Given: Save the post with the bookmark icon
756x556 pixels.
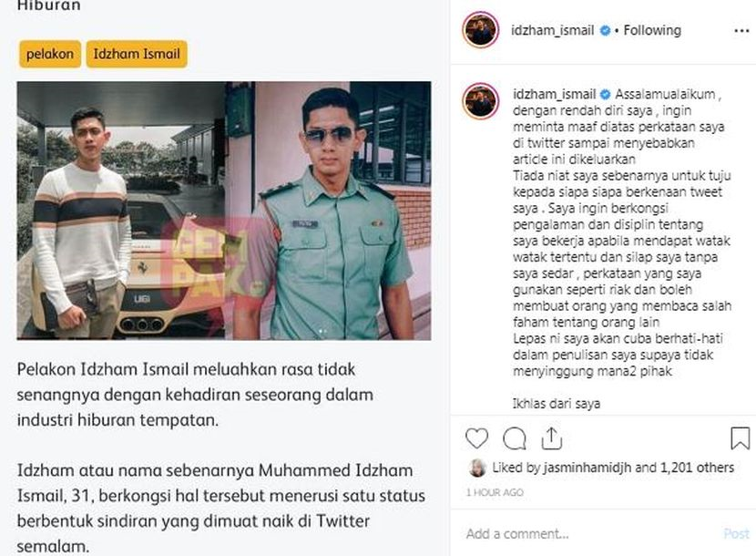Looking at the screenshot, I should [740, 438].
